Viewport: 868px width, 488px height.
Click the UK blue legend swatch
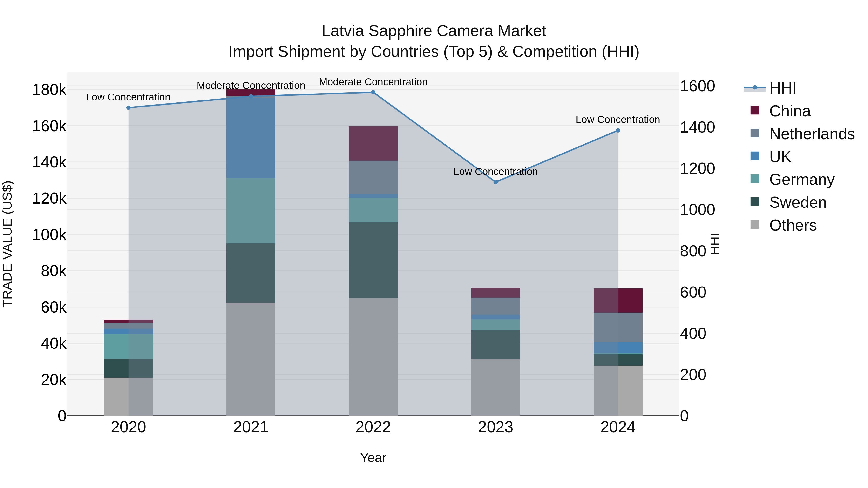coord(755,156)
